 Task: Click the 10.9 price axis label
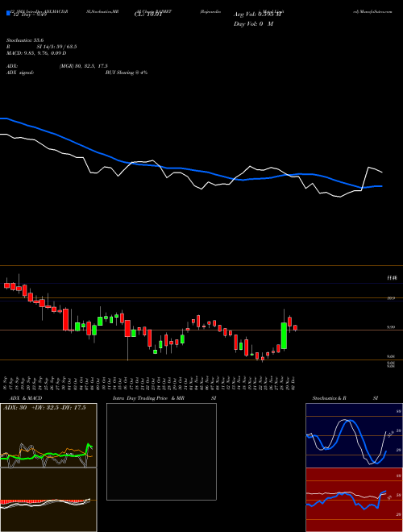391,298
